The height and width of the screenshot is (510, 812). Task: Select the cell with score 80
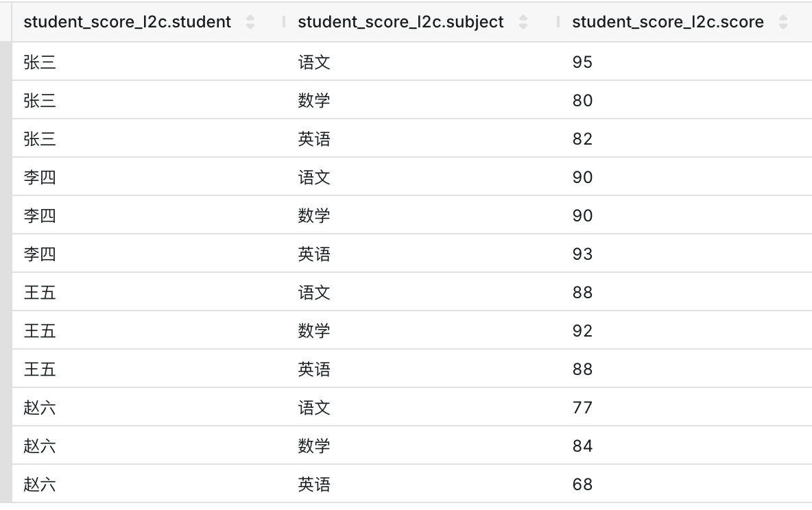[582, 101]
